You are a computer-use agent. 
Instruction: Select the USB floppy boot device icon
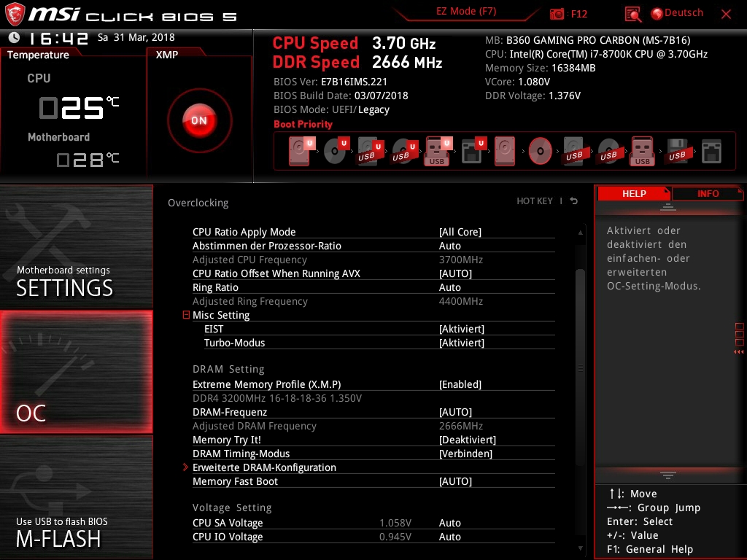(678, 151)
